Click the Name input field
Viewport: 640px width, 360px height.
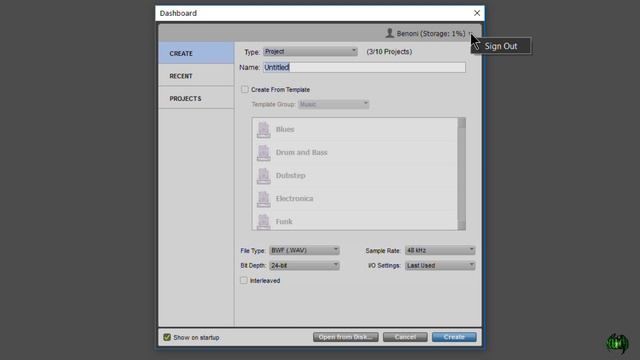tap(364, 67)
